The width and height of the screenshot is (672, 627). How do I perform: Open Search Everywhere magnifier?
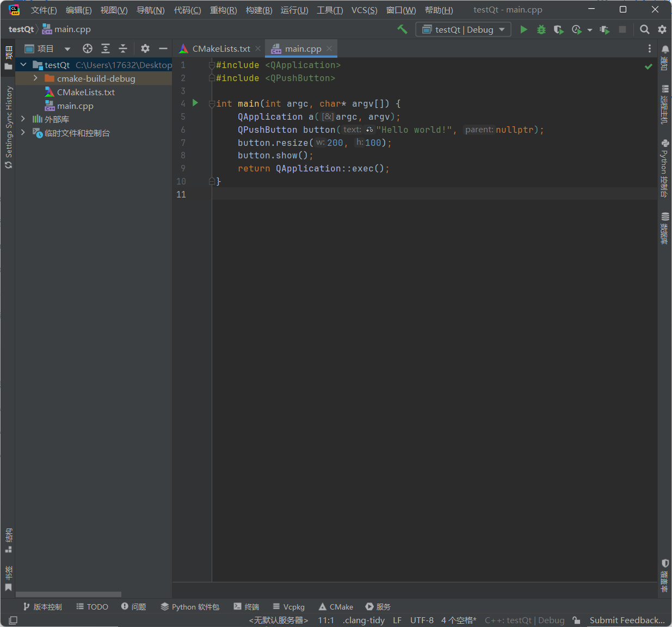point(644,29)
